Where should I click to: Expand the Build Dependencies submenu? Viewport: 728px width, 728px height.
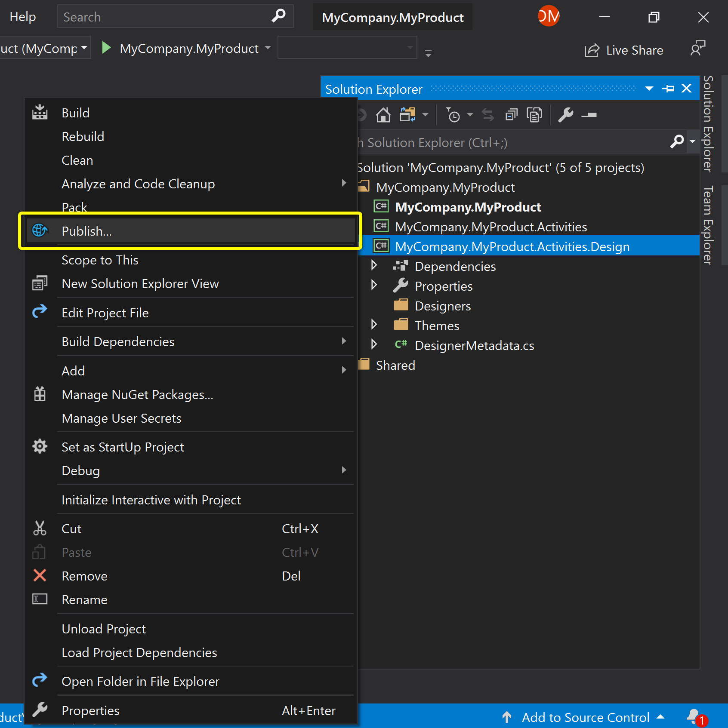191,342
